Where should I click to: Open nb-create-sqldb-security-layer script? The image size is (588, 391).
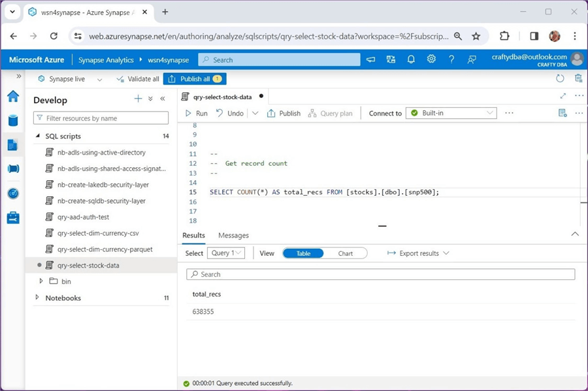101,201
